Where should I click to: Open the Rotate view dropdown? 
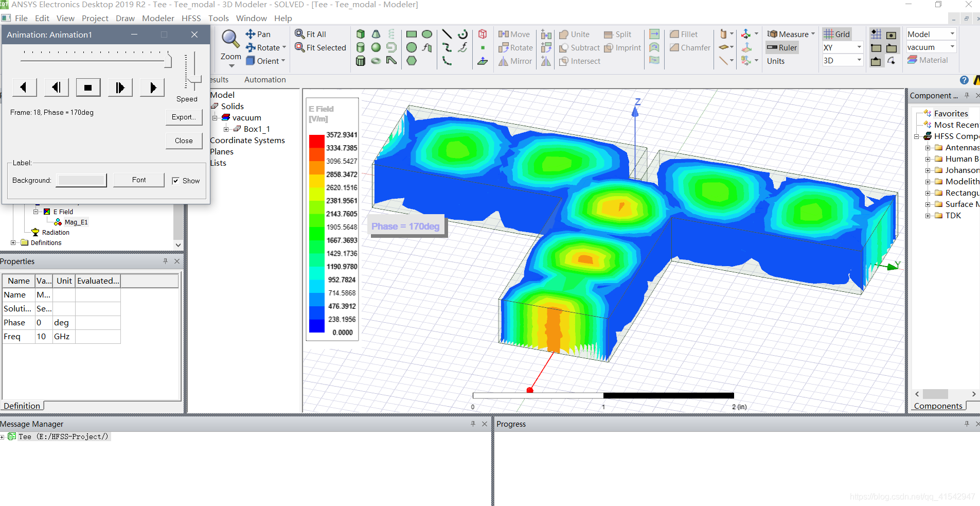coord(284,47)
